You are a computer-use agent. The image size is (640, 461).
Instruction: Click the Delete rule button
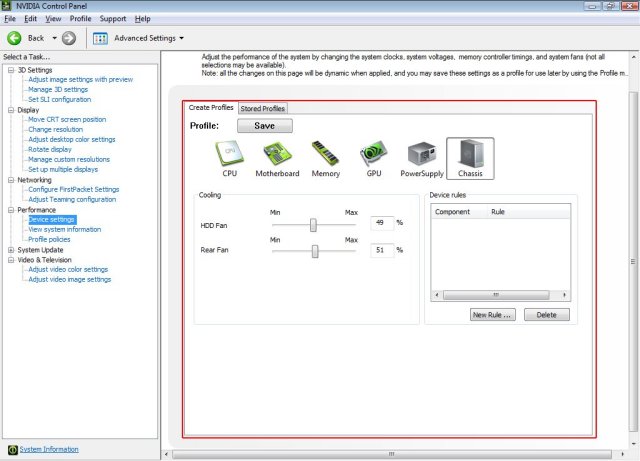[x=547, y=315]
